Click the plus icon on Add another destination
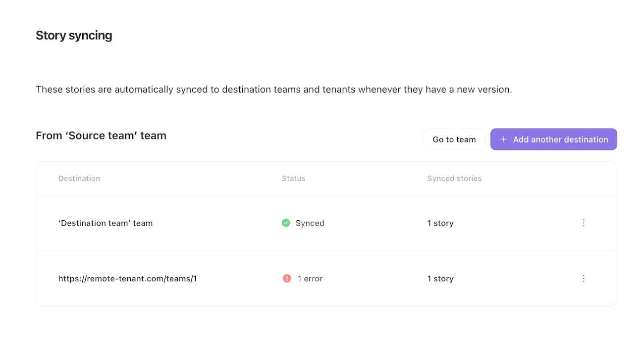This screenshot has width=644, height=340. [x=503, y=140]
